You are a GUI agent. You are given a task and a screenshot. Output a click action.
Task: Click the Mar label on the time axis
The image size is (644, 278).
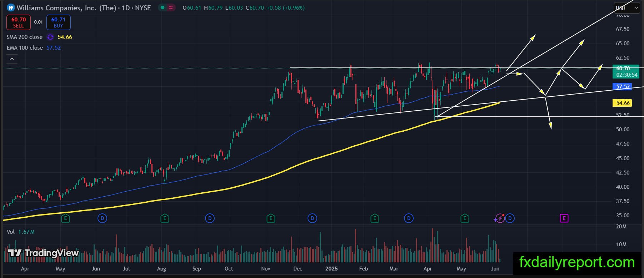click(x=394, y=269)
